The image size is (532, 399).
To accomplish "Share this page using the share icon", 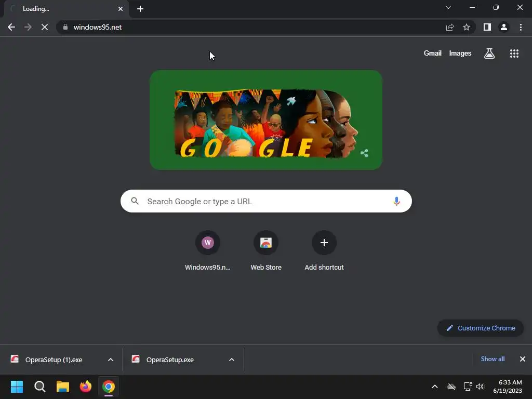I will coord(450,27).
